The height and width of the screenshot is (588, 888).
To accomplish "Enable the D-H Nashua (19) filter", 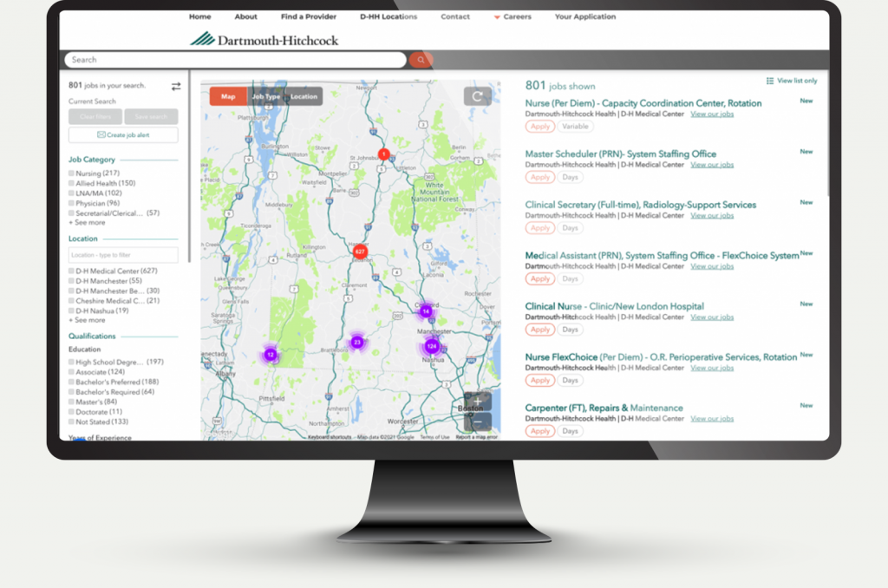I will pyautogui.click(x=71, y=310).
